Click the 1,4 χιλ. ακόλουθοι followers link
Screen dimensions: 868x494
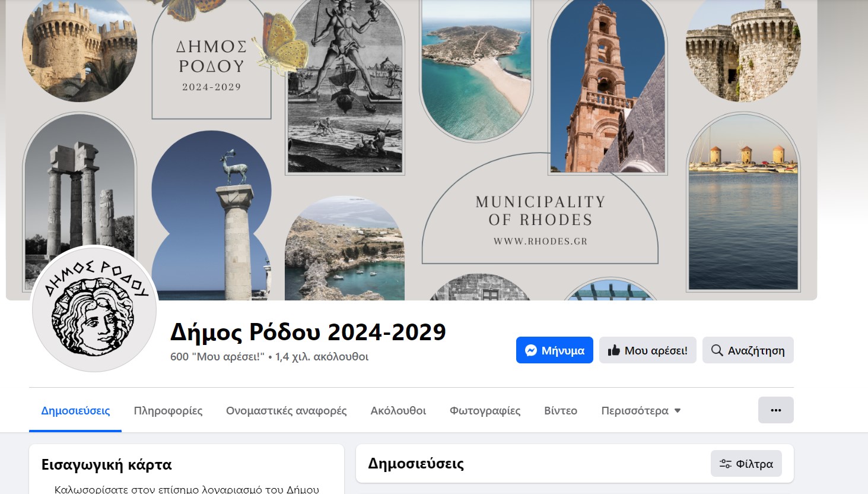click(x=322, y=357)
